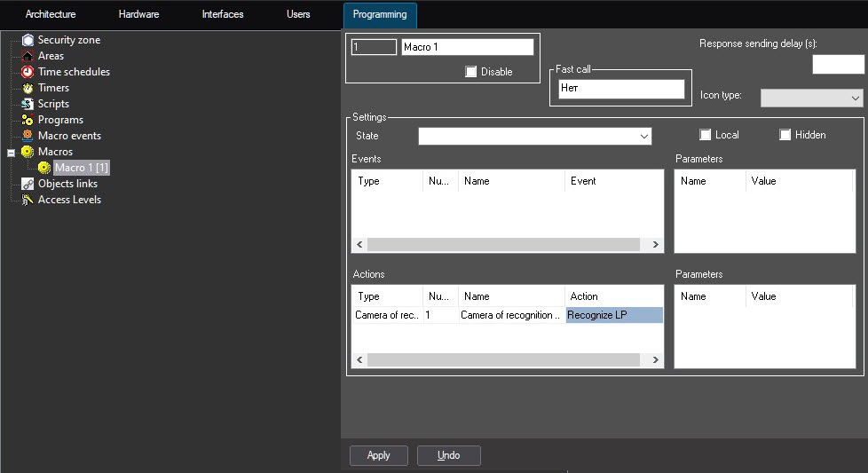Select the Timers icon in tree
This screenshot has width=868, height=473.
coord(28,88)
